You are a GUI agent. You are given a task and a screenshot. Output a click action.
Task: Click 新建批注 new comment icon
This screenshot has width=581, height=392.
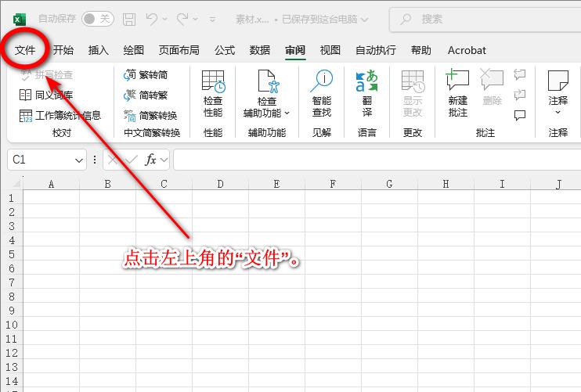pyautogui.click(x=457, y=80)
